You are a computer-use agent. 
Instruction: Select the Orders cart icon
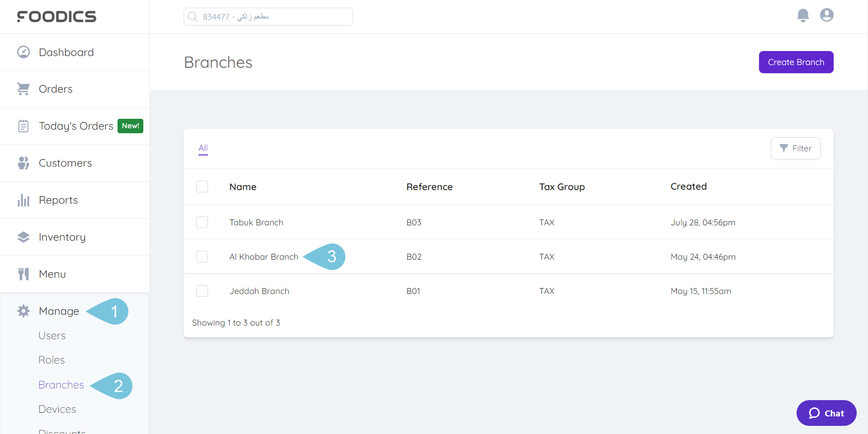23,89
